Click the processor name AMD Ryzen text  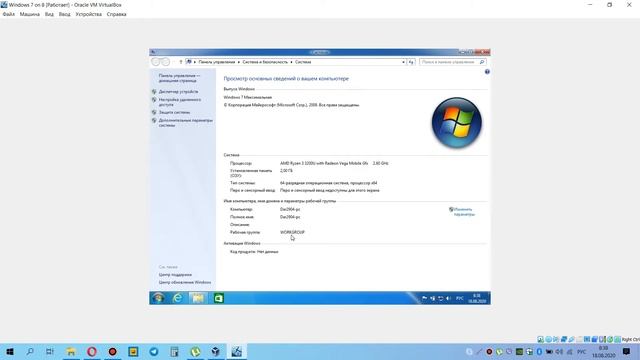(324, 163)
